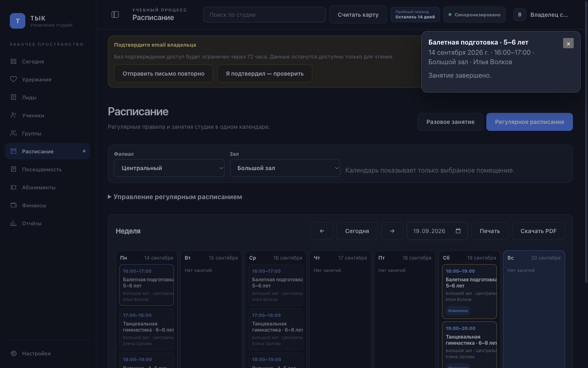Focus the Поиск по студии search field
The width and height of the screenshot is (588, 368).
(265, 15)
